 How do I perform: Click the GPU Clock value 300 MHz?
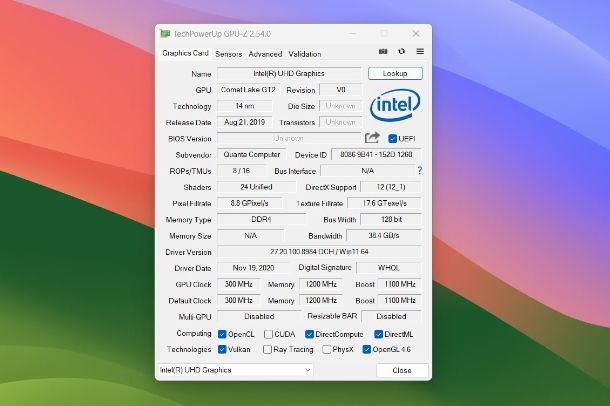pos(238,284)
